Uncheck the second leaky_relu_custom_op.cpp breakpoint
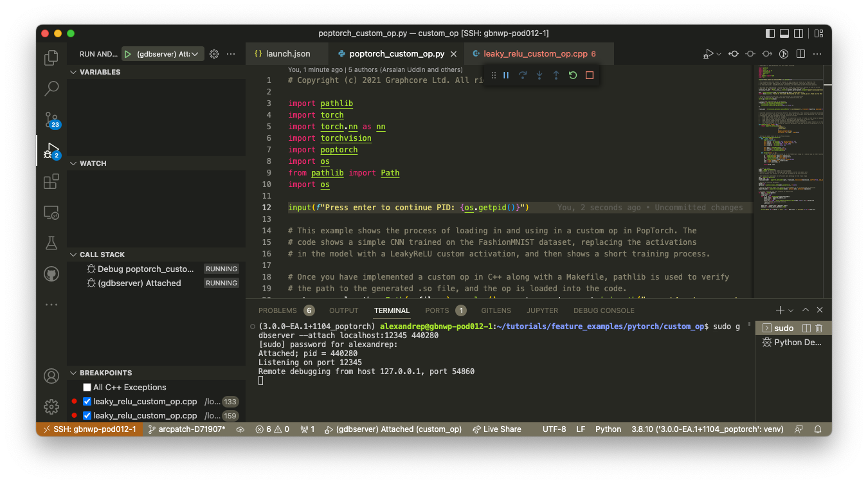The height and width of the screenshot is (484, 868). [x=87, y=415]
